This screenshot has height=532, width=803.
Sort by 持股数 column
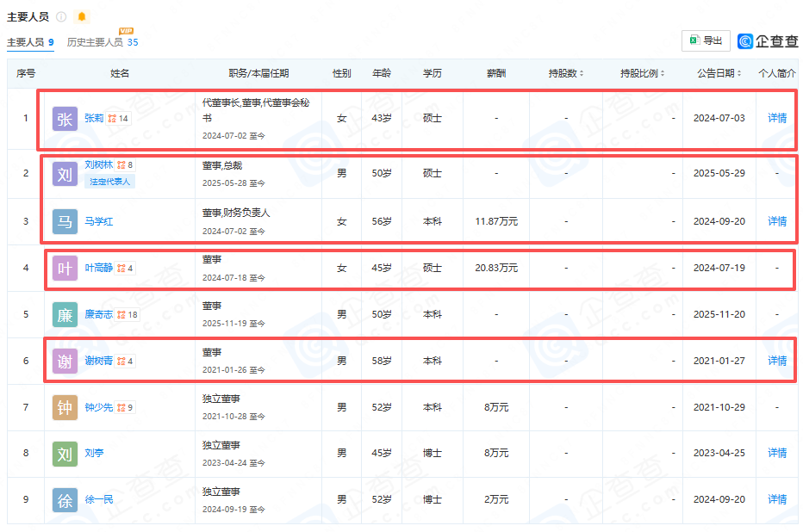566,74
